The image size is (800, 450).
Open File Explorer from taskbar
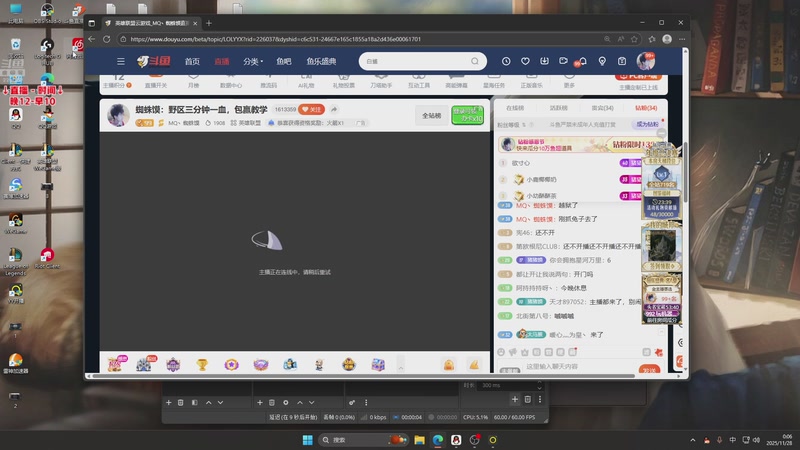(x=419, y=440)
